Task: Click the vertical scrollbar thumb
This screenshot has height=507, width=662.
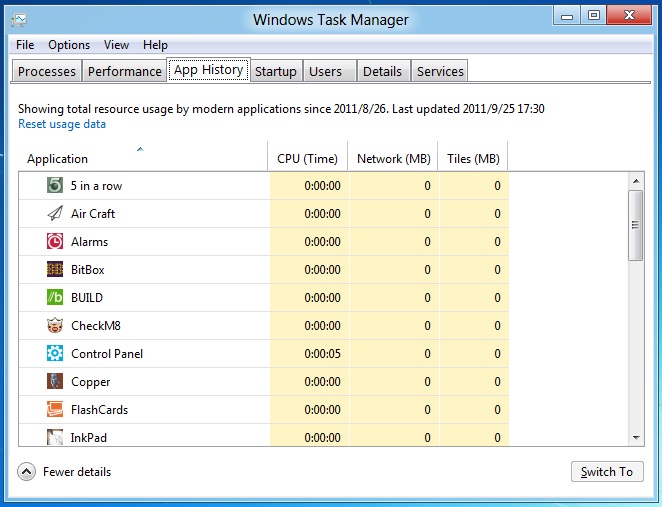Action: click(x=635, y=225)
